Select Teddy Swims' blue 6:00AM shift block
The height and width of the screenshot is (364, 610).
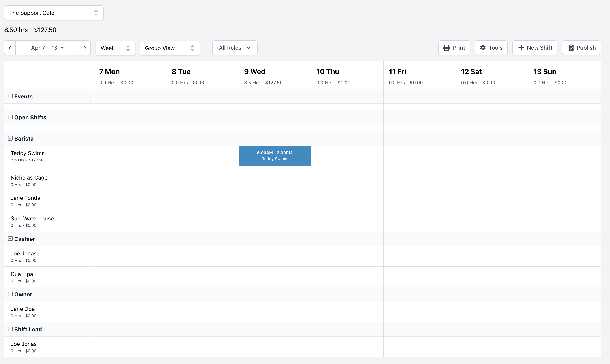274,156
